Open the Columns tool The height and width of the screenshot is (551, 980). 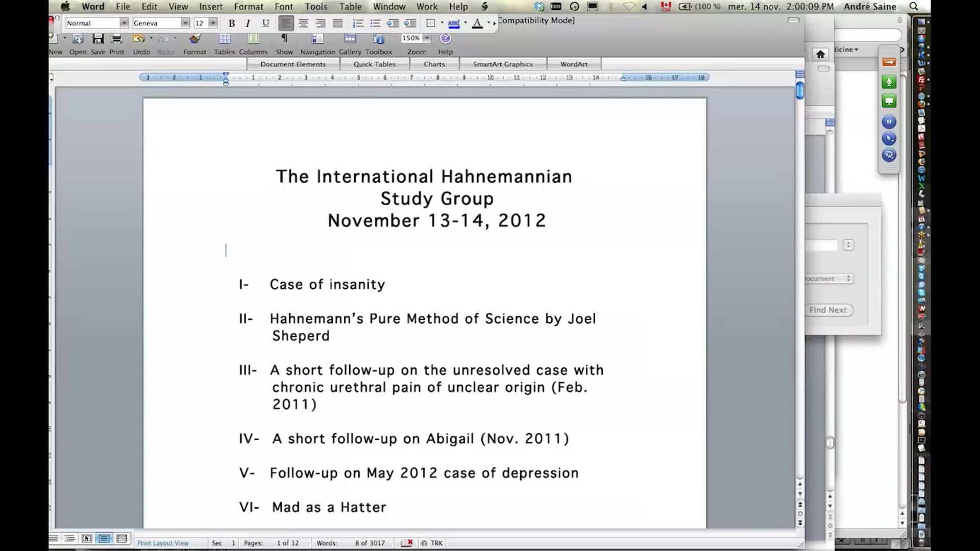pos(253,39)
